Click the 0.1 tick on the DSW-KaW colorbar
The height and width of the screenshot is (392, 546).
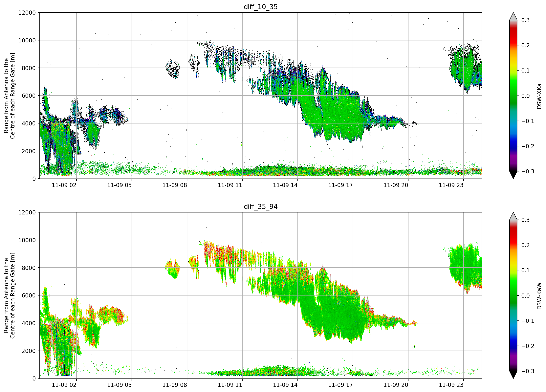coord(525,270)
